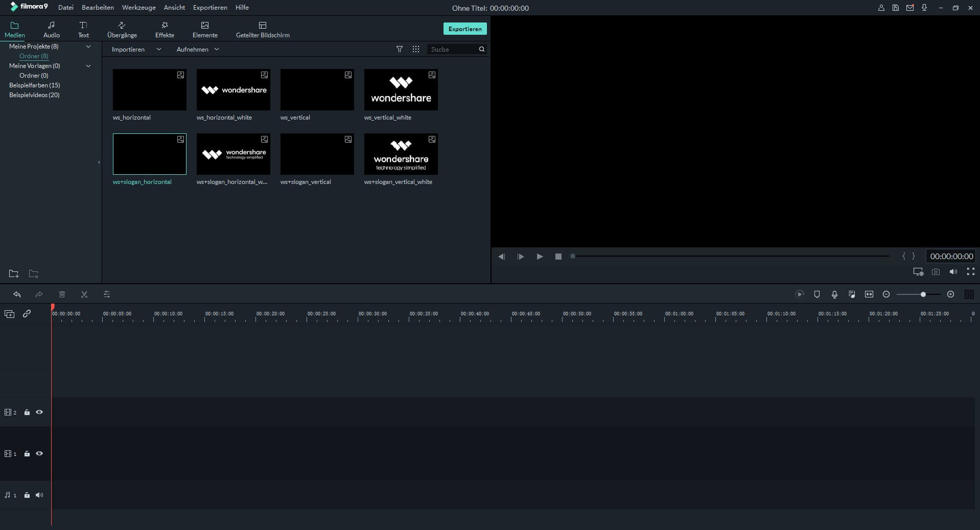Click the delete folder icon

pos(34,274)
